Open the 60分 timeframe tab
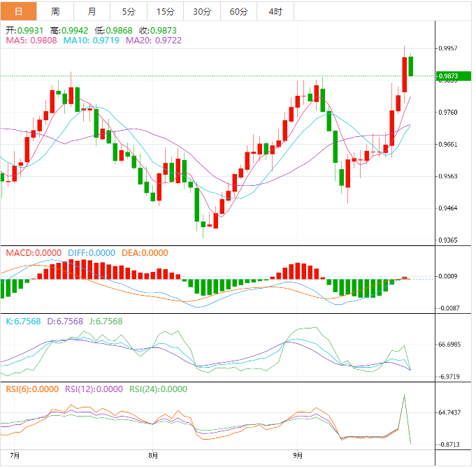The width and height of the screenshot is (476, 469). [x=238, y=11]
